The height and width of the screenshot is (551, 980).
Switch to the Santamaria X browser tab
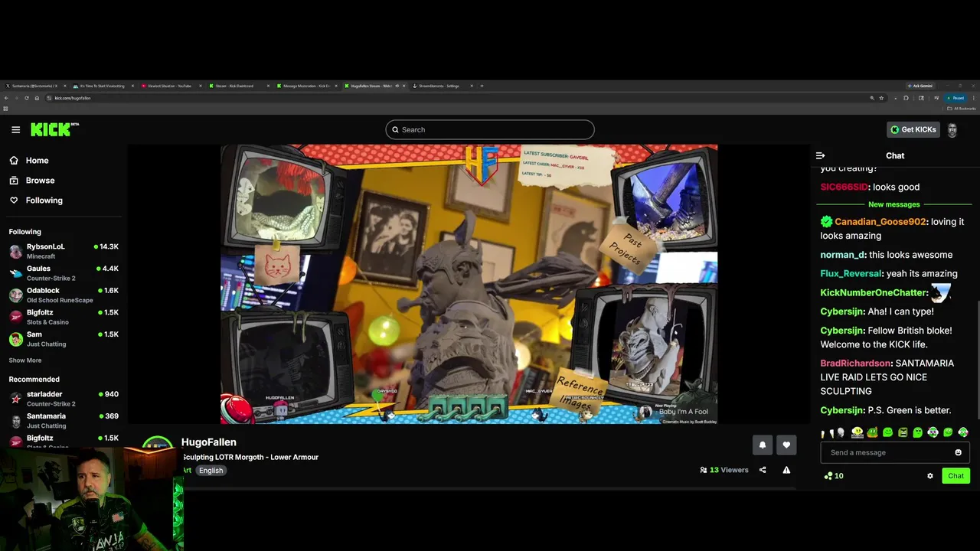click(34, 86)
